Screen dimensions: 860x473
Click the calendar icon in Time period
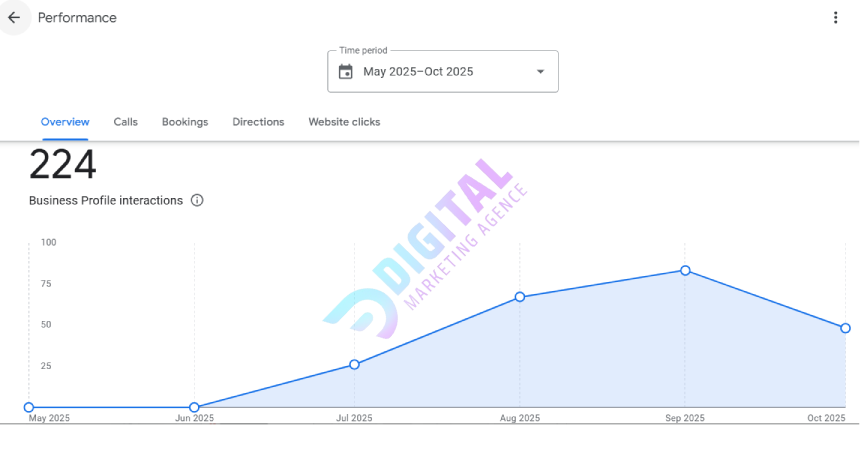click(x=346, y=72)
